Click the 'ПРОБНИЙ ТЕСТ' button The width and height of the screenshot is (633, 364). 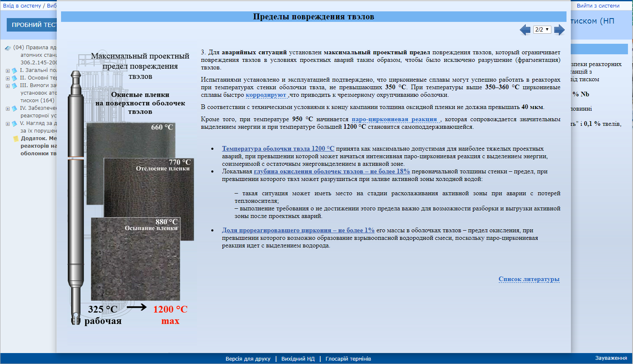(x=32, y=25)
